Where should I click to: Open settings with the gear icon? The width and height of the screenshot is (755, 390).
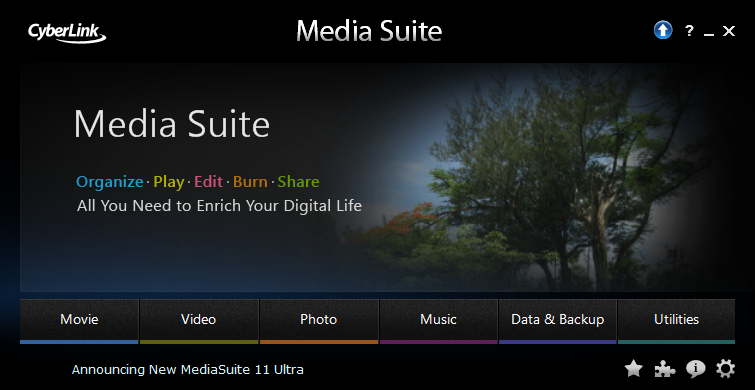point(725,369)
